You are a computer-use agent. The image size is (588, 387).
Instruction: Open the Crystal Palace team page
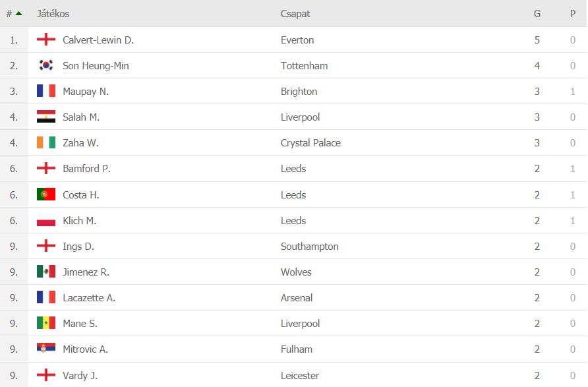(x=310, y=143)
